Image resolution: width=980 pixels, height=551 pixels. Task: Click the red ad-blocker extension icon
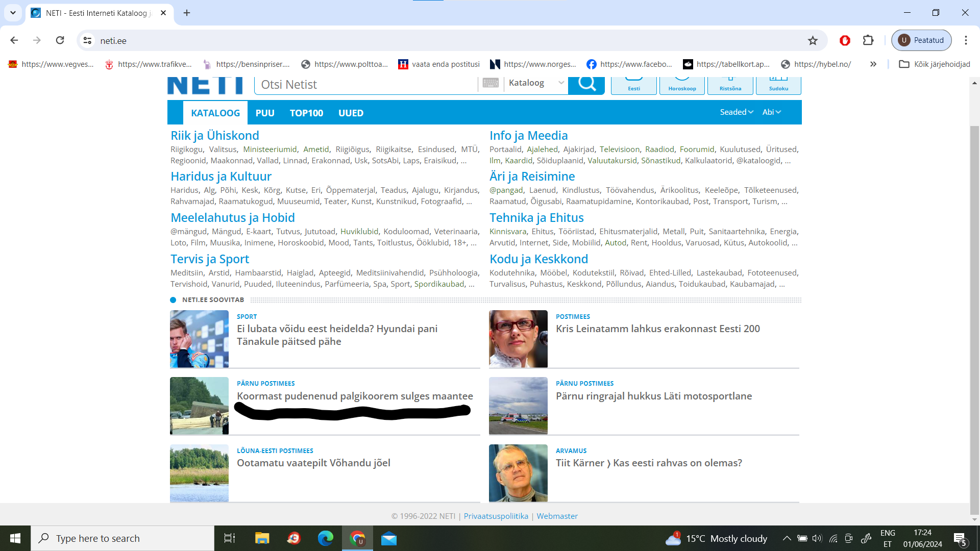tap(845, 40)
